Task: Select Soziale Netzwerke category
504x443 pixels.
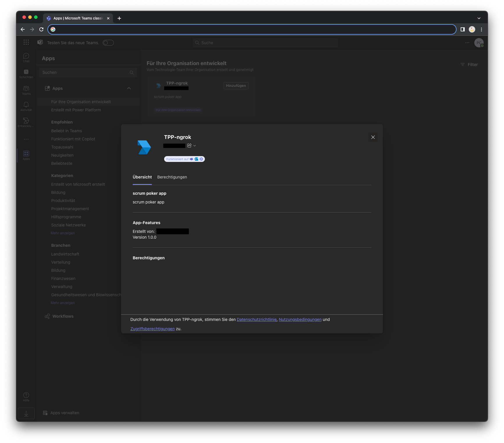Action: 68,225
